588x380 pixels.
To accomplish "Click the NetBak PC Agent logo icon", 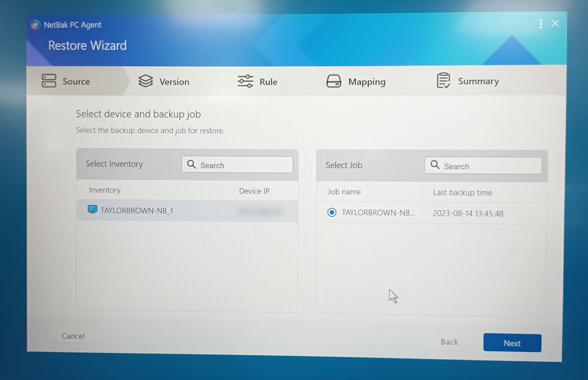I will 36,25.
